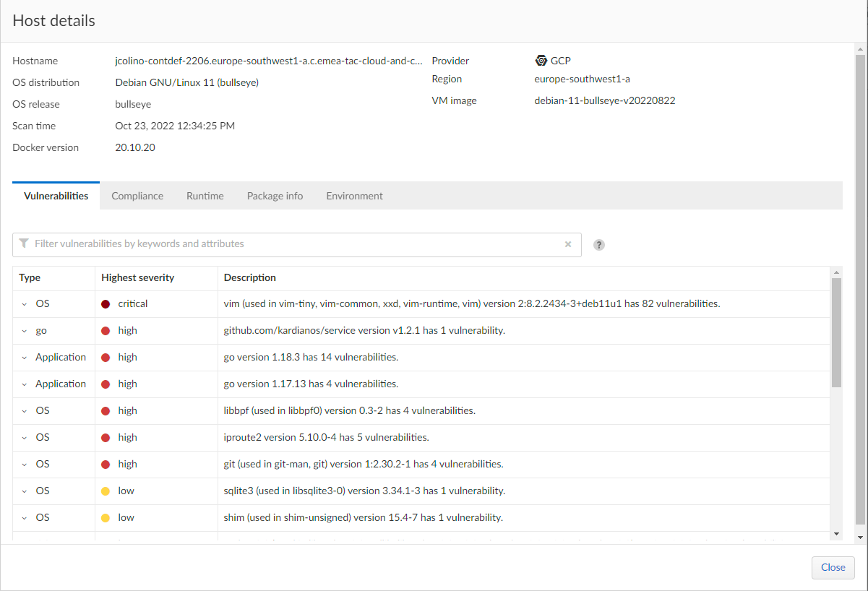
Task: Click the vulnerability table scroll down arrow
Action: pos(837,534)
